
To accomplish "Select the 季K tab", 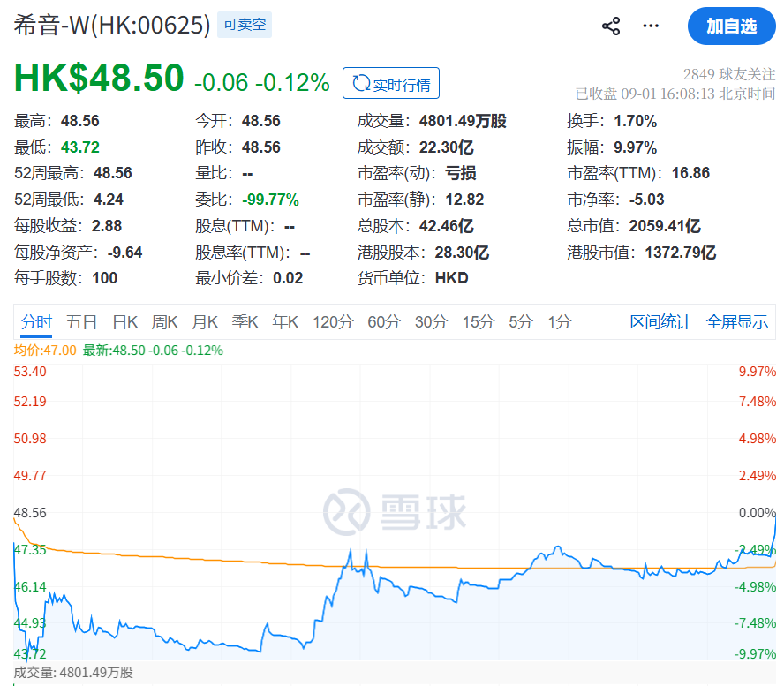I will [245, 322].
